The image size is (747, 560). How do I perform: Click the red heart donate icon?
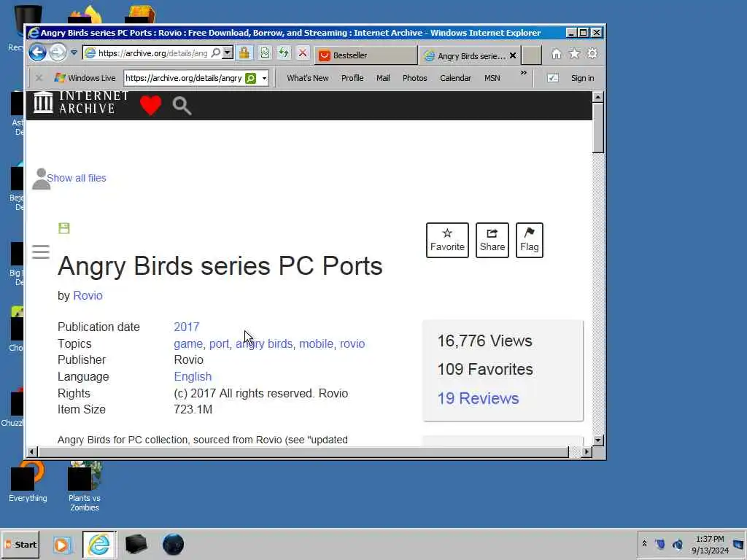[150, 105]
